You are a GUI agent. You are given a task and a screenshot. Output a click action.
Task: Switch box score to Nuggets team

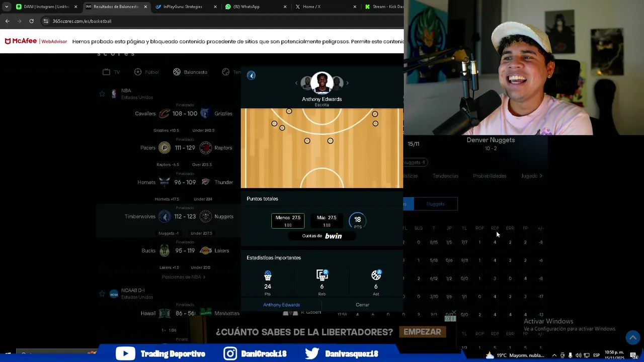(x=436, y=204)
